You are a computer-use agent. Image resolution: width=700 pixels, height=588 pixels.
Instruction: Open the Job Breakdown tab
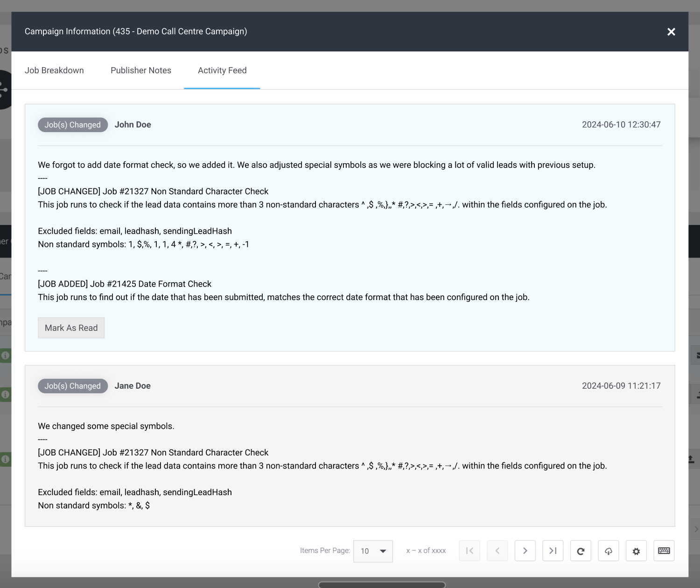pyautogui.click(x=54, y=70)
